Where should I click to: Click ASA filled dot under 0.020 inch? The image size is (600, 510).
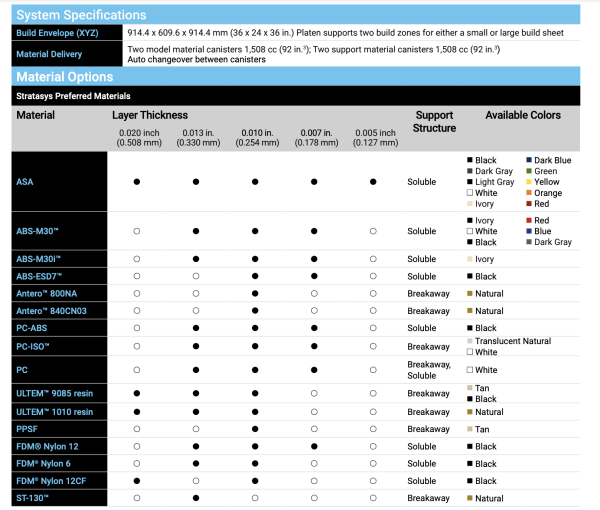[136, 182]
